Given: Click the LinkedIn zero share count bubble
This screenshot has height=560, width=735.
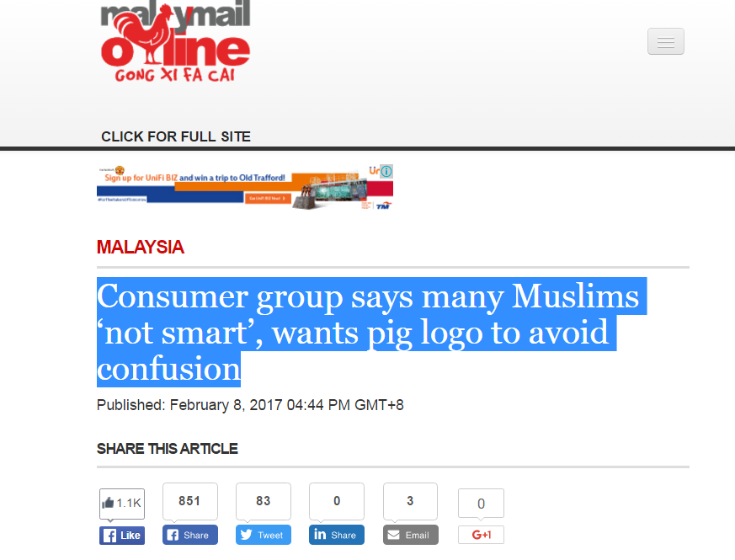Looking at the screenshot, I should click(x=336, y=501).
